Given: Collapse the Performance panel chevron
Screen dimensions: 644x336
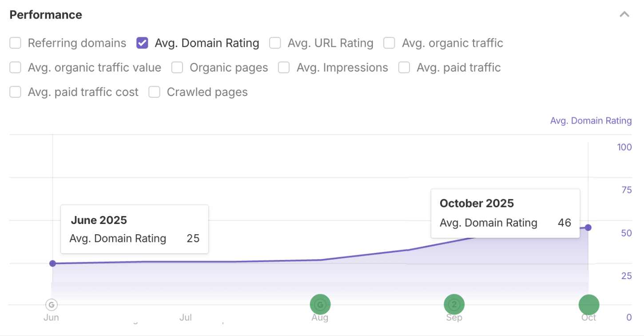Looking at the screenshot, I should pos(624,15).
